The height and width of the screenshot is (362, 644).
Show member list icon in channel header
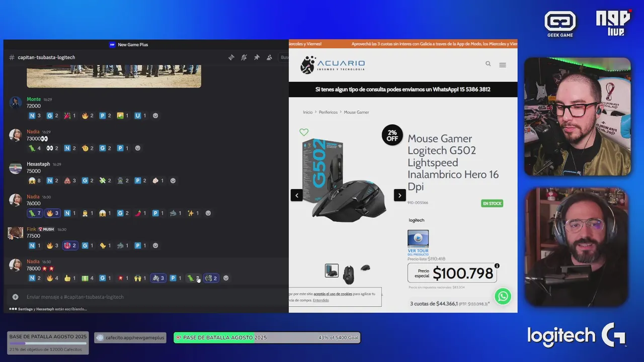point(269,57)
